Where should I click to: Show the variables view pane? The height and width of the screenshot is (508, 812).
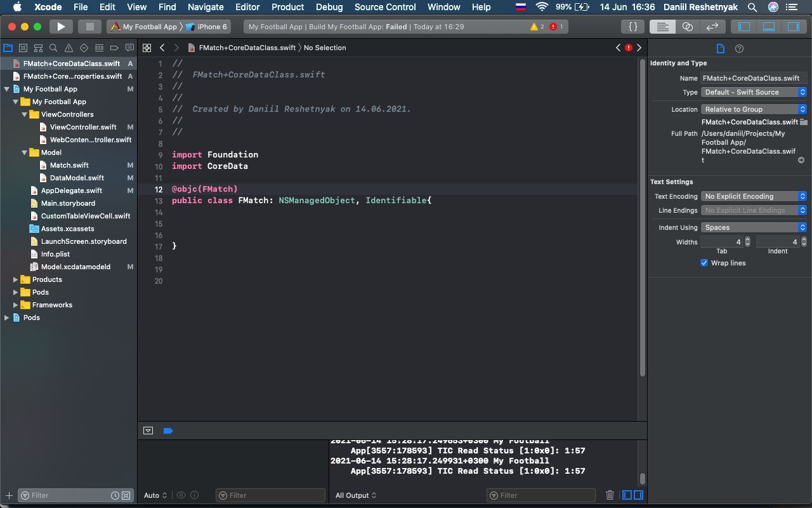click(627, 495)
